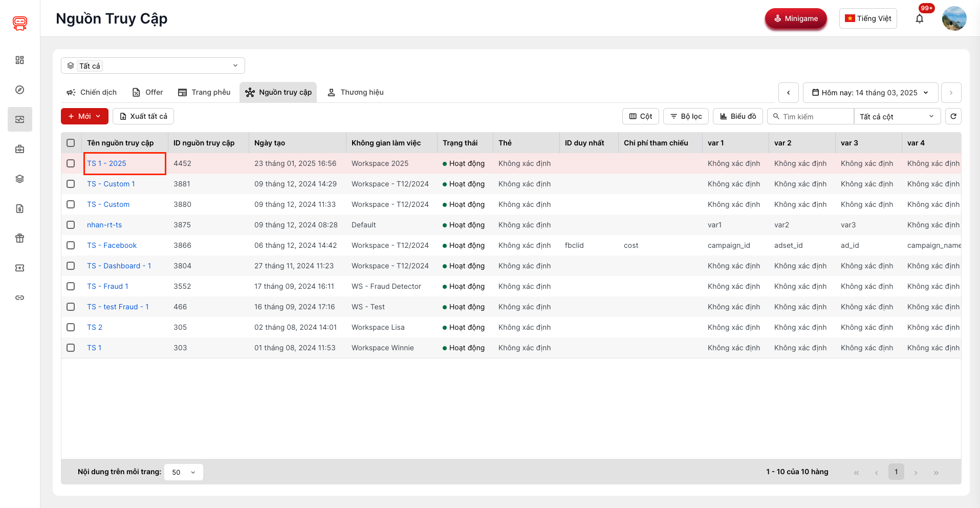Click the Xuất tất cả export button
This screenshot has height=508, width=980.
(x=143, y=116)
